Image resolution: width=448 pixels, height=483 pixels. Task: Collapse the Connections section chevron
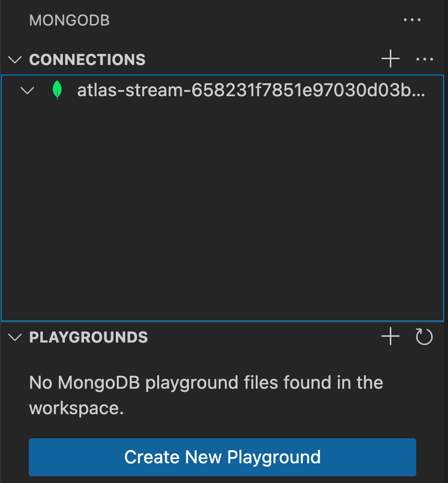pos(15,59)
